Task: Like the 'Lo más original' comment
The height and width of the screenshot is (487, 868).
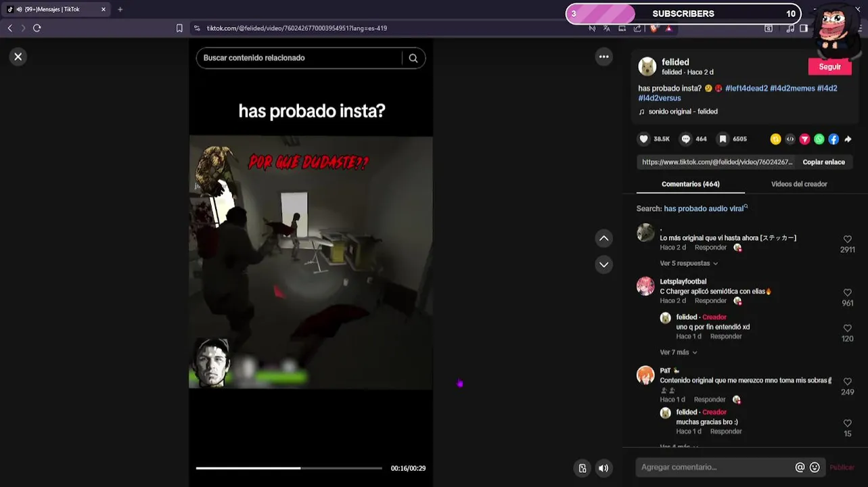Action: (847, 239)
